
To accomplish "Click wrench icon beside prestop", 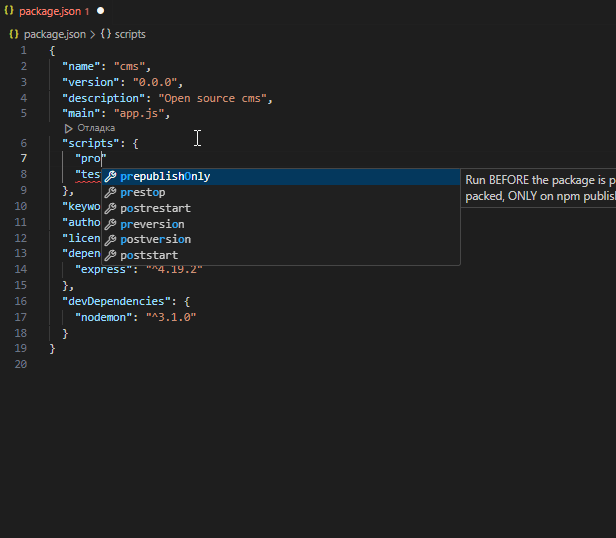I will pyautogui.click(x=110, y=192).
